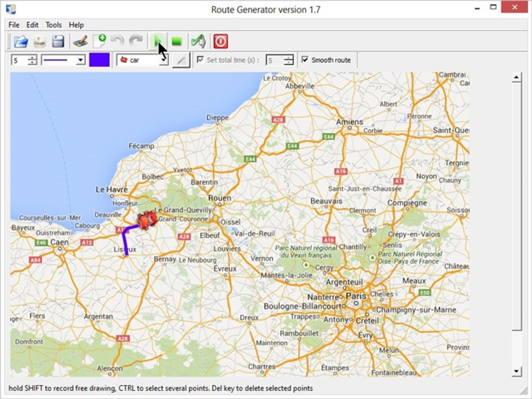532x399 pixels.
Task: Click the Set total time (s) label
Action: click(x=233, y=60)
